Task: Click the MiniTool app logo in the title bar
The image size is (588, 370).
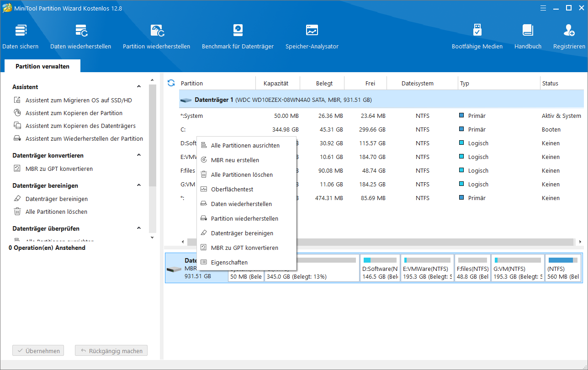Action: point(7,8)
